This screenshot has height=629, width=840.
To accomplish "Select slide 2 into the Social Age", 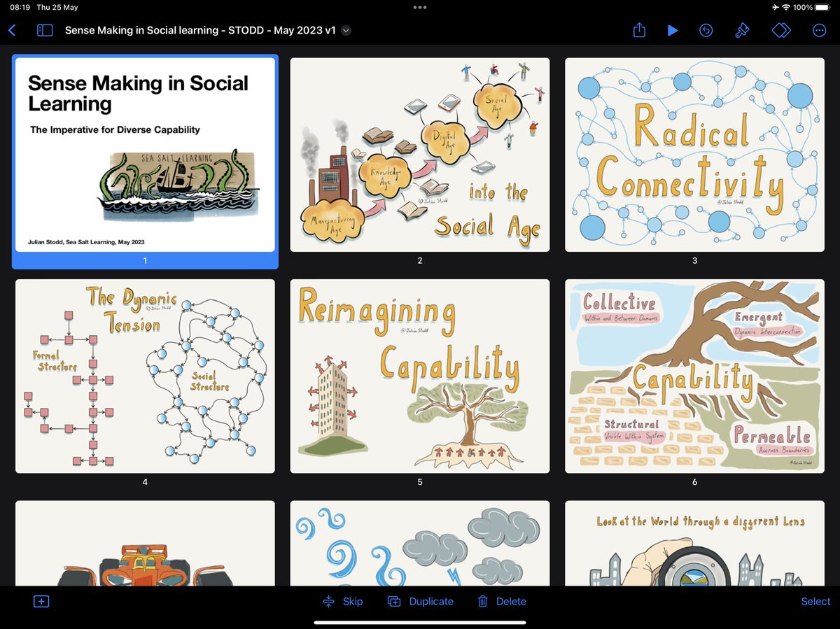I will (x=420, y=155).
